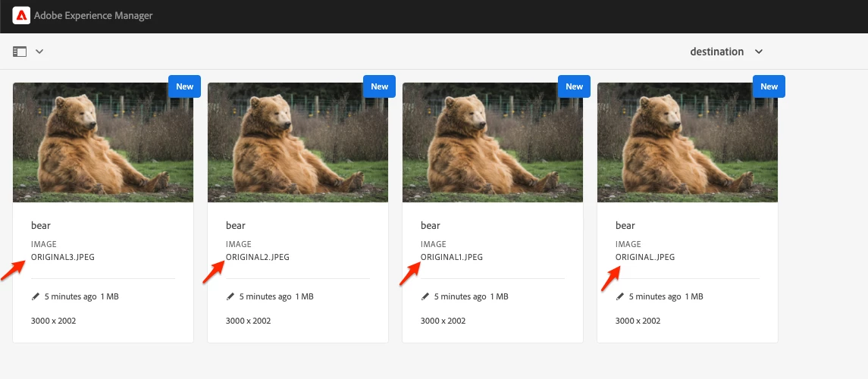This screenshot has width=868, height=379.
Task: Click the 3000 x 2002 dimensions under ORIGINAL.JPEG
Action: (x=638, y=321)
